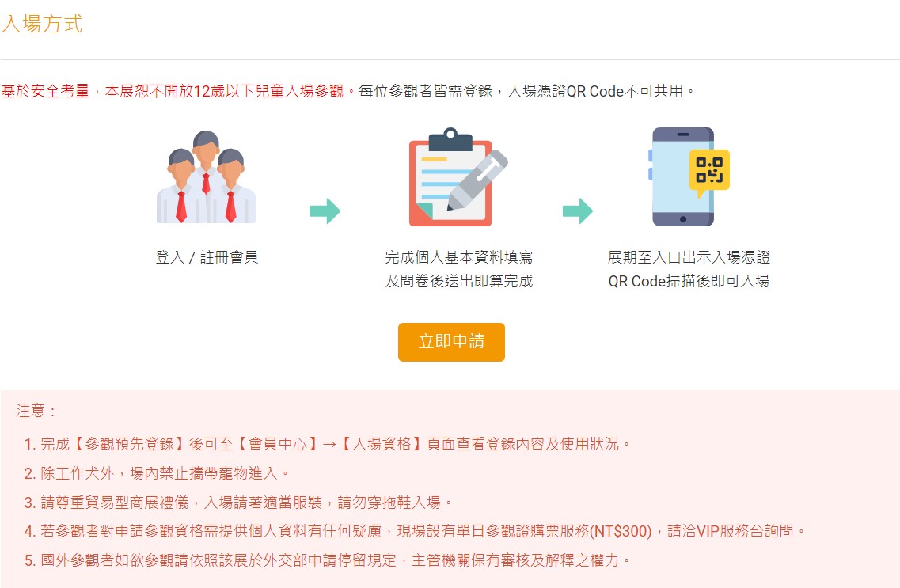Viewport: 900px width, 588px height.
Task: Click the 完成個人基本資料填寫 caption
Action: point(458,257)
